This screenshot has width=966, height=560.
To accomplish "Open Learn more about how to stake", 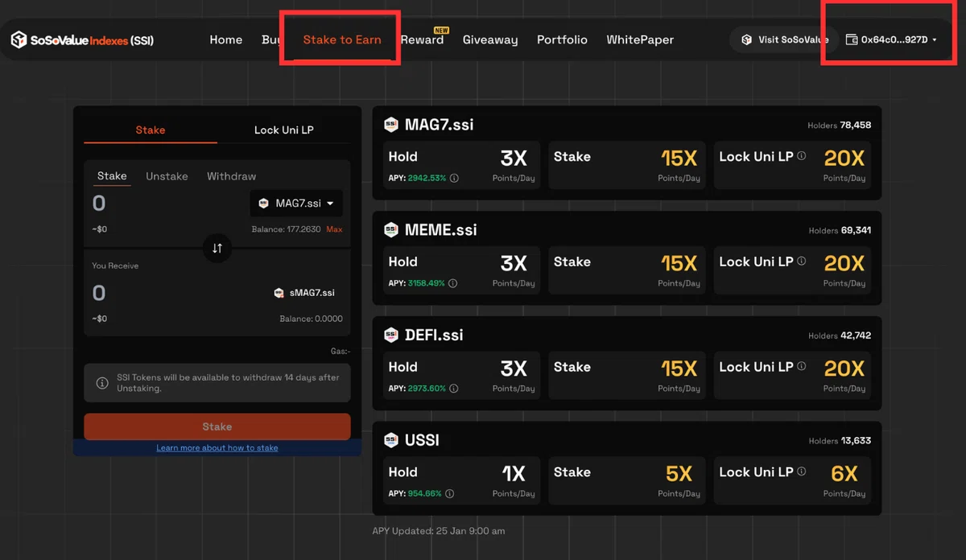I will (217, 448).
